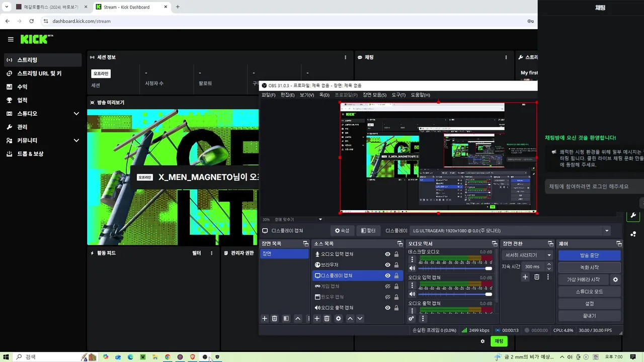Open scene filters icon in 장면 목록
Screen dimensions: 644x362
(x=286, y=318)
